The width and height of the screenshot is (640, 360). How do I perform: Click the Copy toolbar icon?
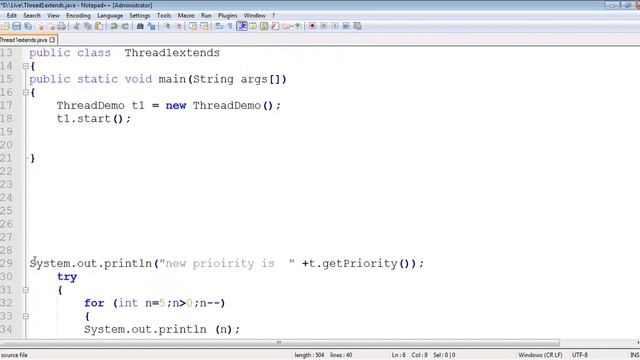[x=87, y=26]
